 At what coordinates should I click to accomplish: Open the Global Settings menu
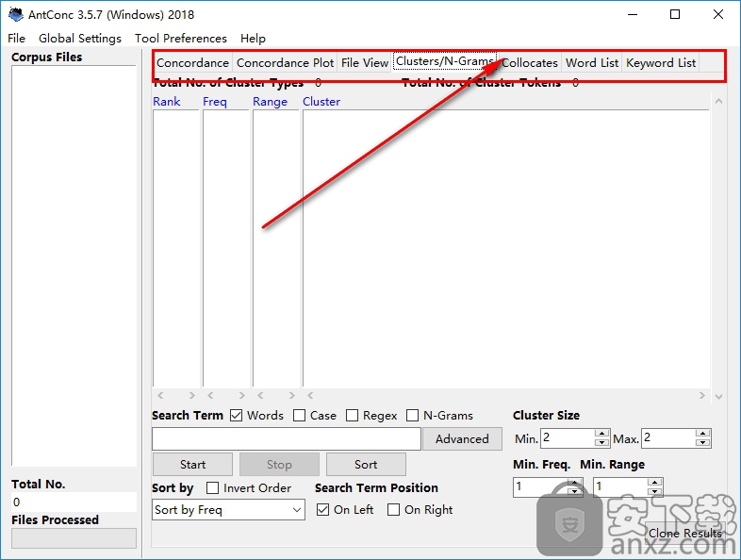pyautogui.click(x=80, y=39)
